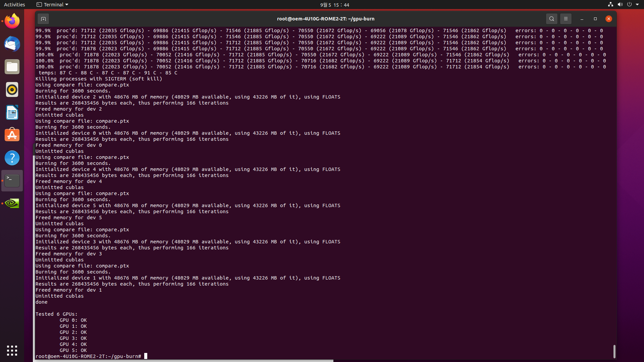The width and height of the screenshot is (644, 362).
Task: Open the Activities overview
Action: coord(14,5)
